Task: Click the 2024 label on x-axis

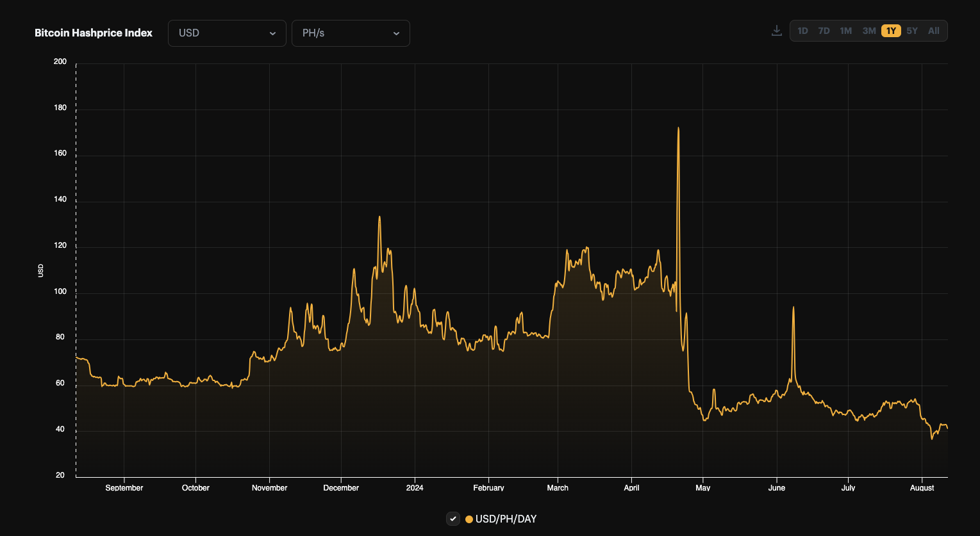Action: click(x=415, y=488)
